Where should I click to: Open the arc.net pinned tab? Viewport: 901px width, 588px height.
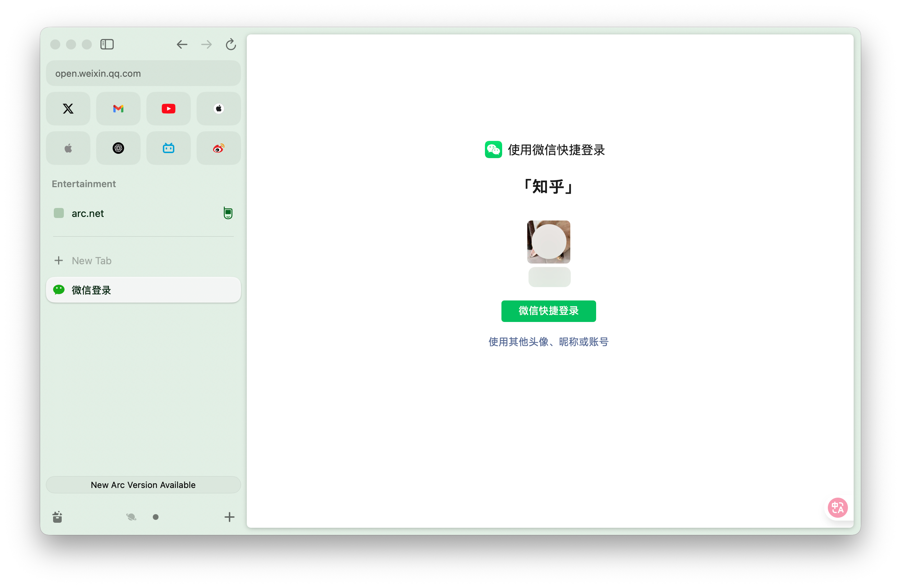(x=143, y=213)
